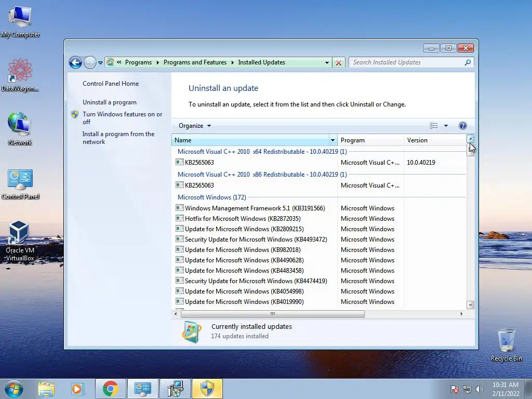Click Programs and Features breadcrumb
Image resolution: width=532 pixels, height=399 pixels.
[x=195, y=62]
